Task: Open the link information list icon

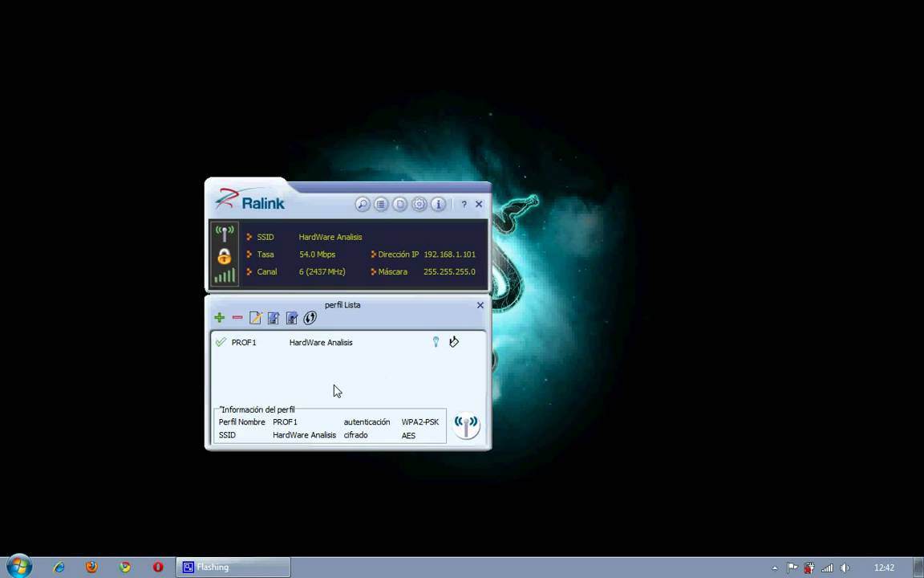Action: click(x=381, y=204)
